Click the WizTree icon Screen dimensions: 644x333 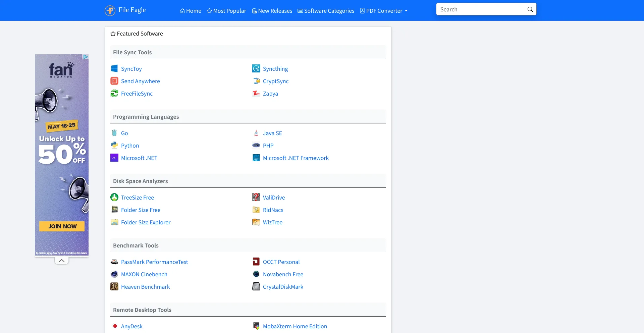click(256, 222)
